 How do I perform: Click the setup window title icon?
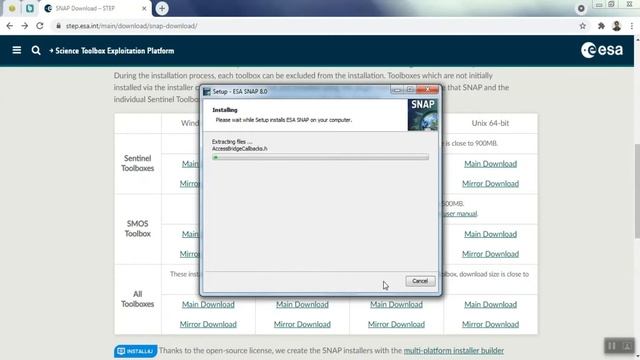(207, 91)
